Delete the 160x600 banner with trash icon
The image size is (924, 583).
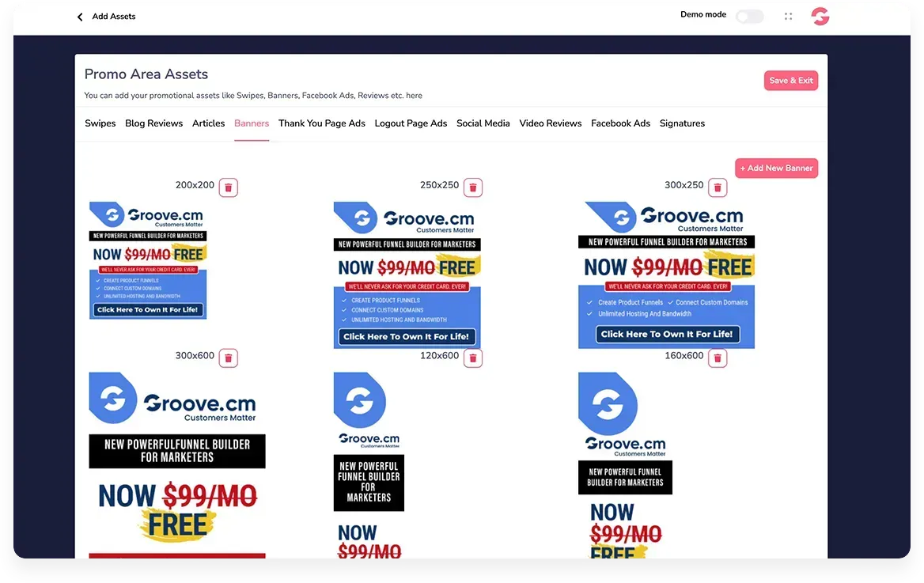[718, 358]
